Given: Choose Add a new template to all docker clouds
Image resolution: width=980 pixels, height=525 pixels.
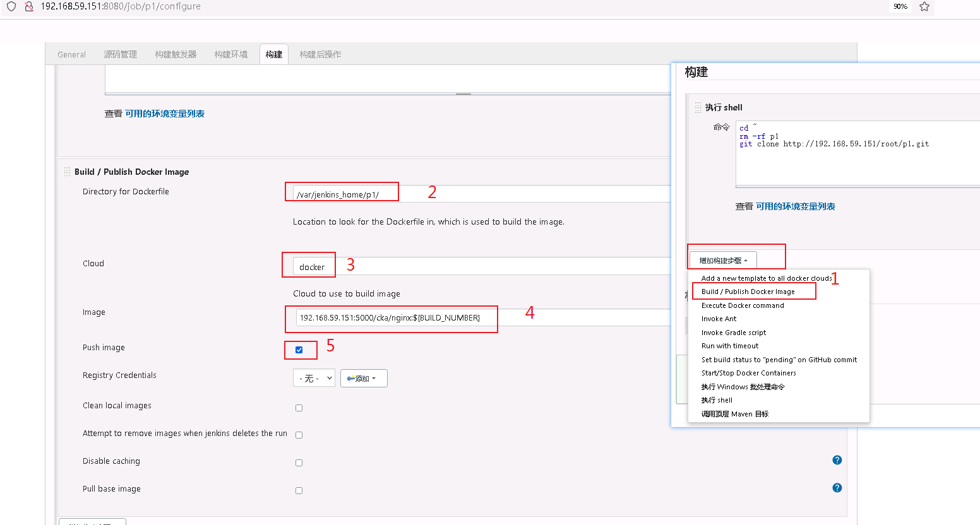Looking at the screenshot, I should 767,278.
